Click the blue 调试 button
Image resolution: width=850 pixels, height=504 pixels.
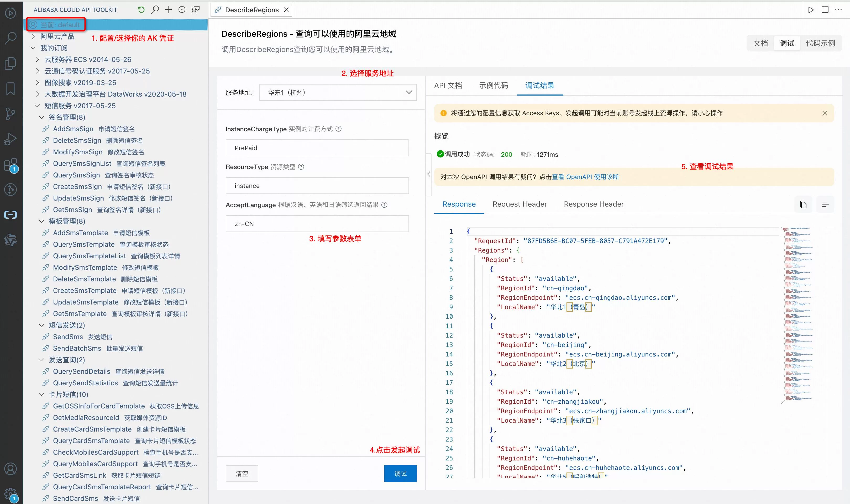[x=400, y=474]
